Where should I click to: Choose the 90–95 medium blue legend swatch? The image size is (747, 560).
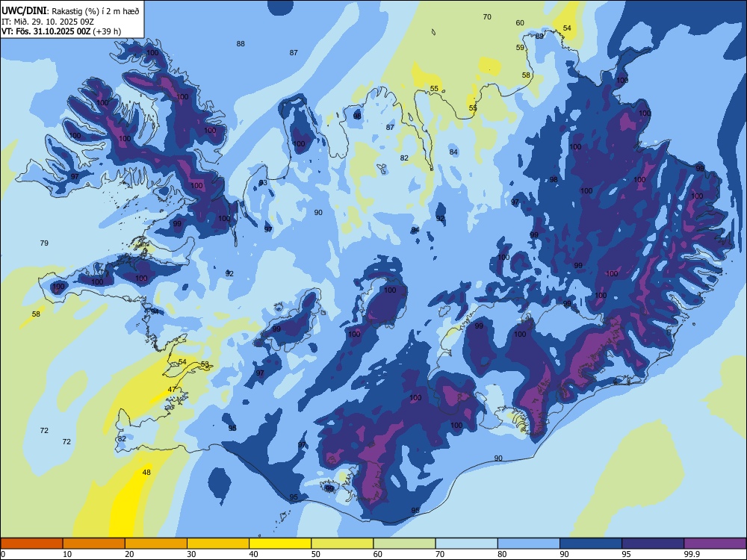591,544
